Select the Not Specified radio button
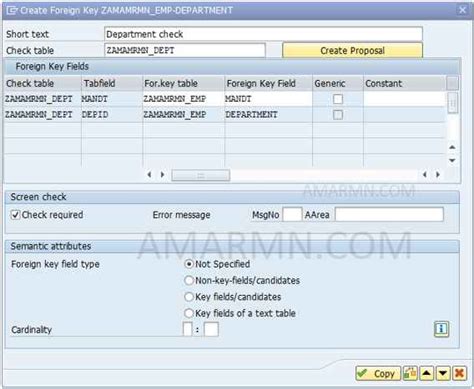 [189, 264]
